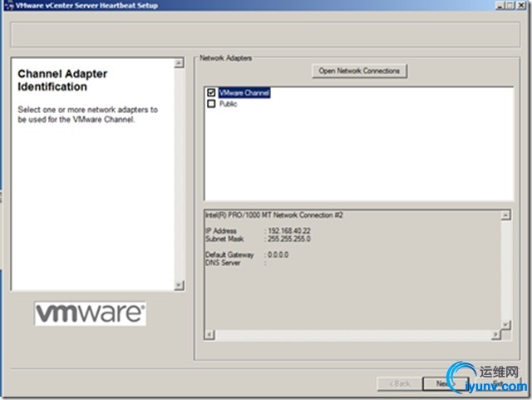Click subnet mask value 255.255.255.0
Image resolution: width=532 pixels, height=400 pixels.
coord(289,239)
